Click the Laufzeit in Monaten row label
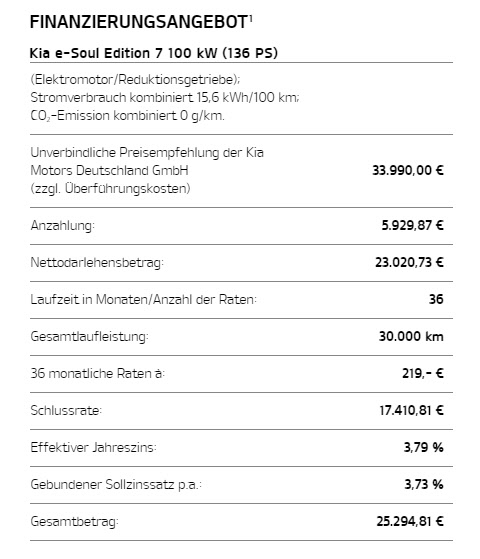Viewport: 480px width, 559px height. [143, 299]
